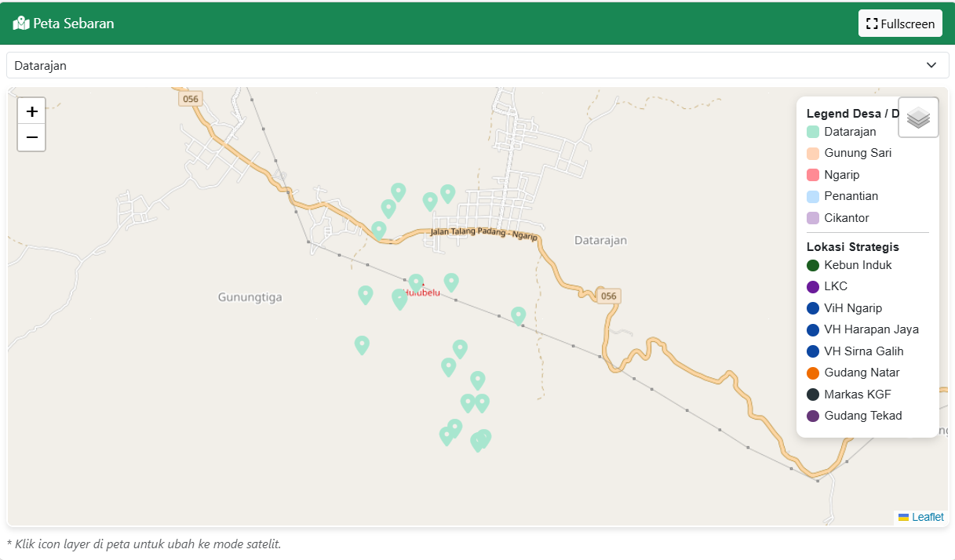Click the Ngarip legend color swatch
The image size is (955, 560).
[x=813, y=175]
